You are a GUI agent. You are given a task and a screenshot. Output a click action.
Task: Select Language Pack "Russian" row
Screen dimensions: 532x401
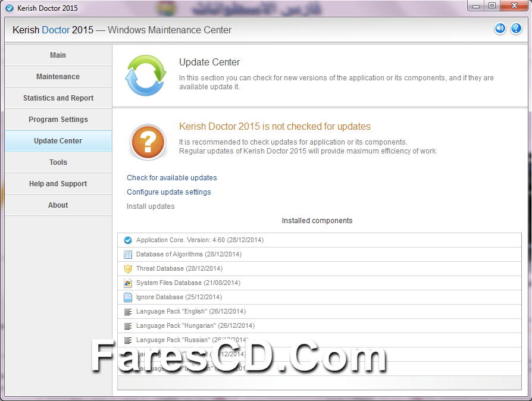320,340
